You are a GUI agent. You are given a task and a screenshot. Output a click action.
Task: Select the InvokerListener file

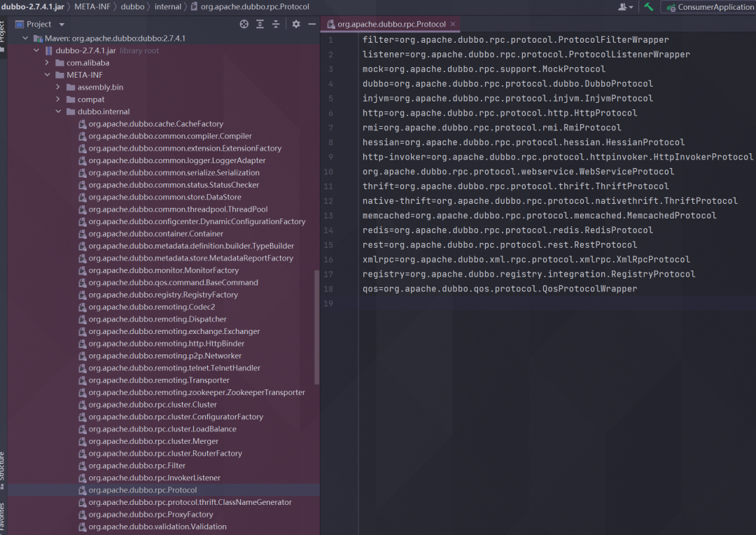149,478
